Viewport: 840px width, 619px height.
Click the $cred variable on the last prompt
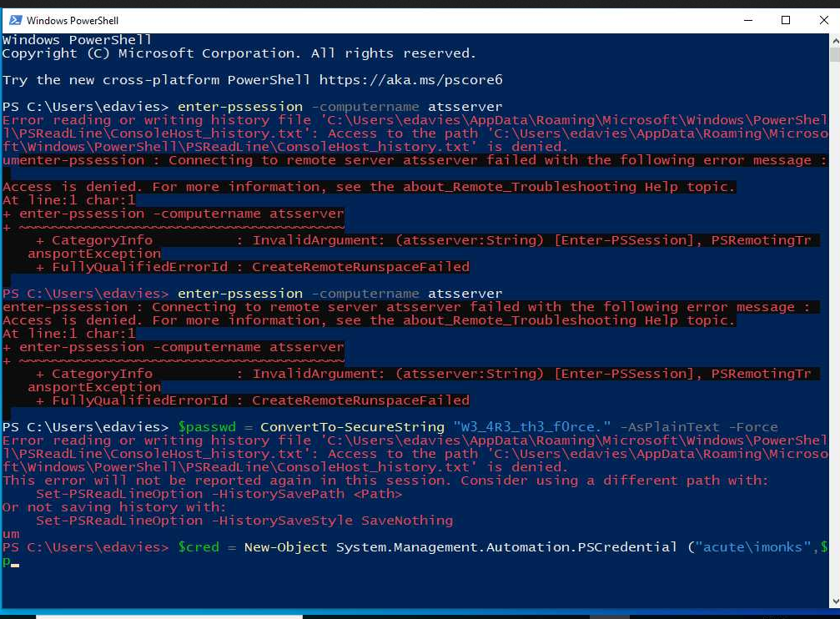point(198,547)
